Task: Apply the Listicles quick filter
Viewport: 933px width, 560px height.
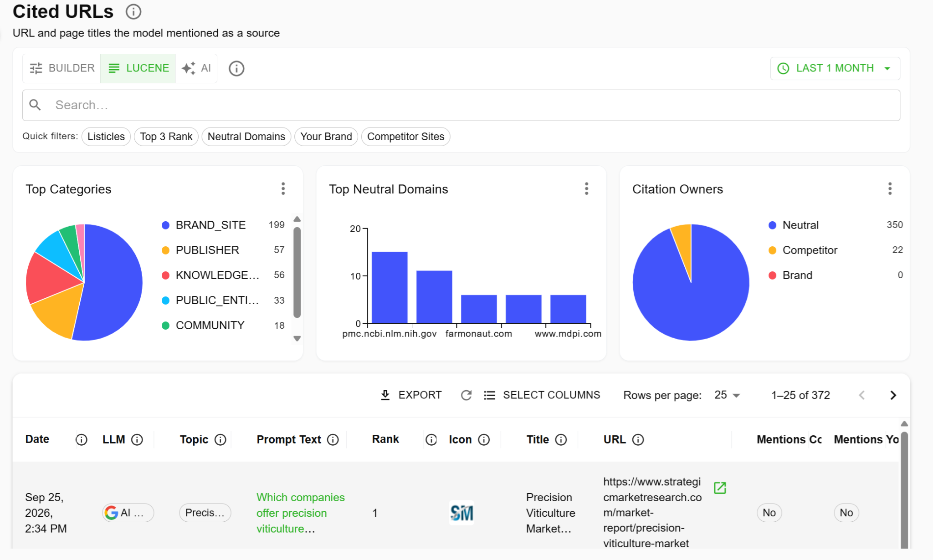Action: point(106,137)
